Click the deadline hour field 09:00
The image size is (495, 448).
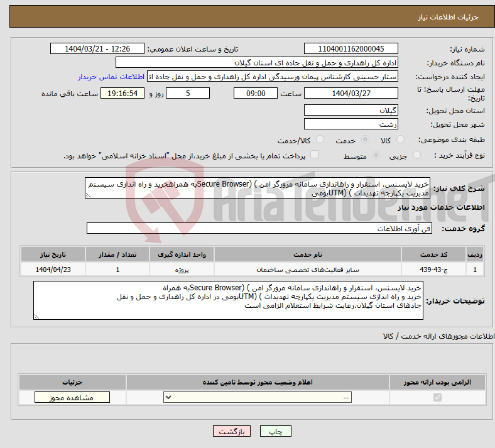256,93
